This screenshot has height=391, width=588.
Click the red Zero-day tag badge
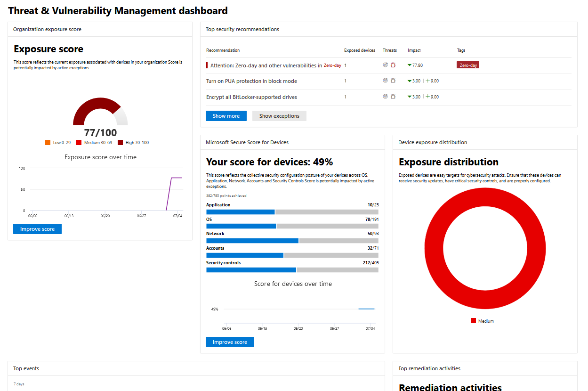pos(467,65)
